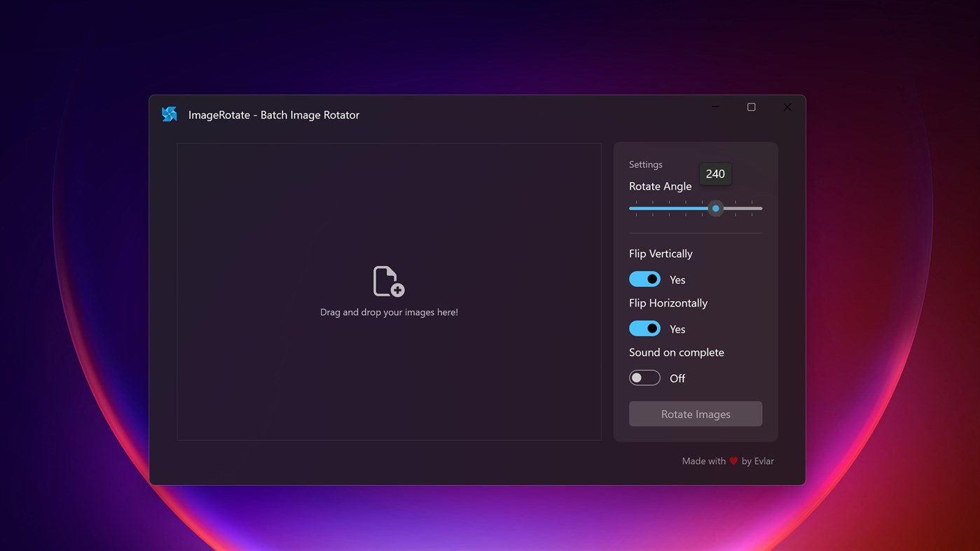
Task: Disable the Flip Vertically toggle
Action: [x=644, y=279]
